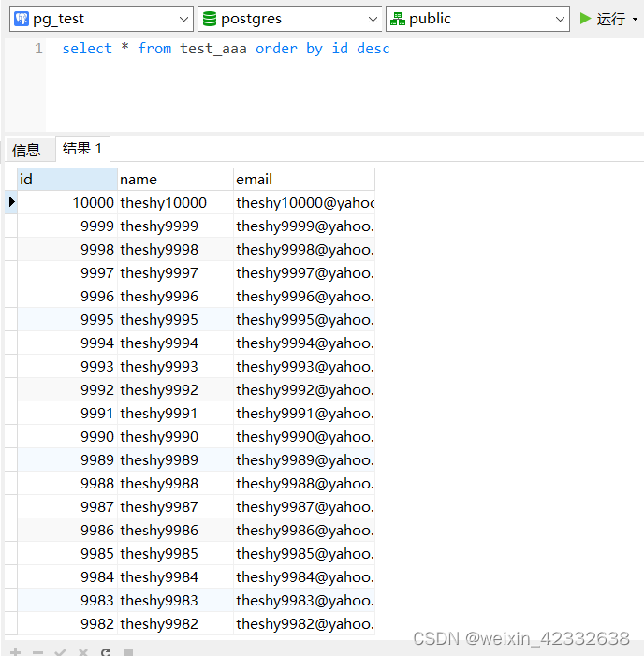Select the email cell theshy9995@yahoo.
Image resolution: width=644 pixels, height=656 pixels.
304,320
